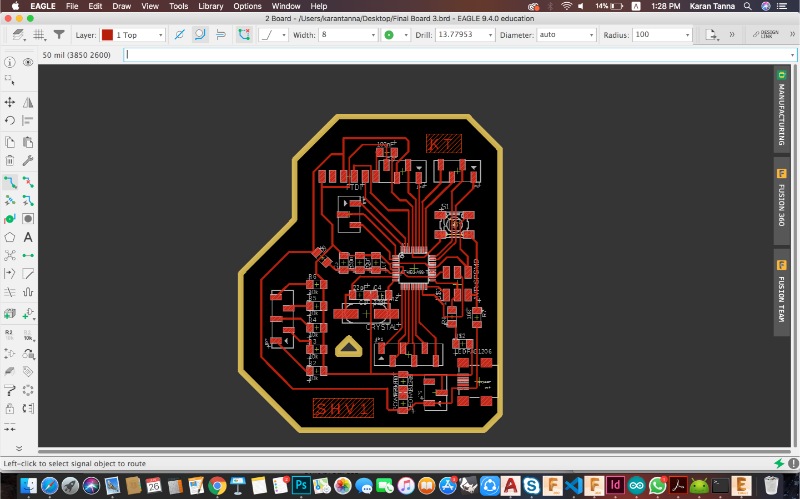Screen dimensions: 800x499
Task: Select the Ratsnest tool
Action: 10,255
